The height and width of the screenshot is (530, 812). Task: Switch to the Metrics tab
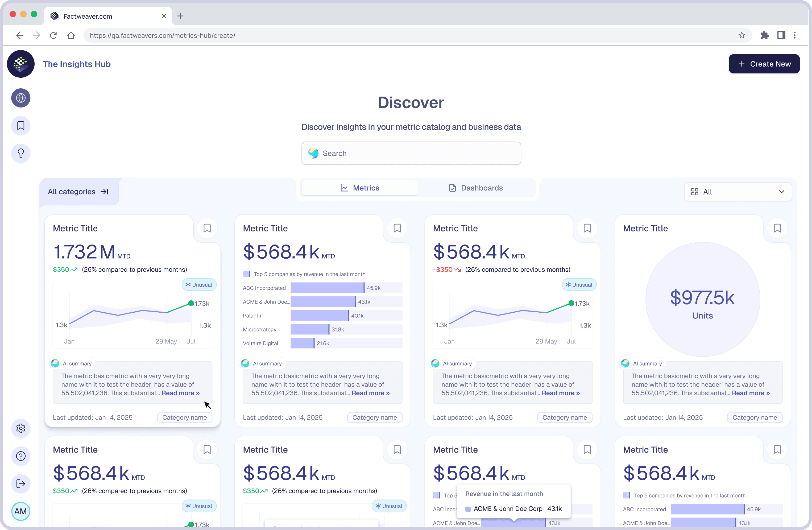360,188
